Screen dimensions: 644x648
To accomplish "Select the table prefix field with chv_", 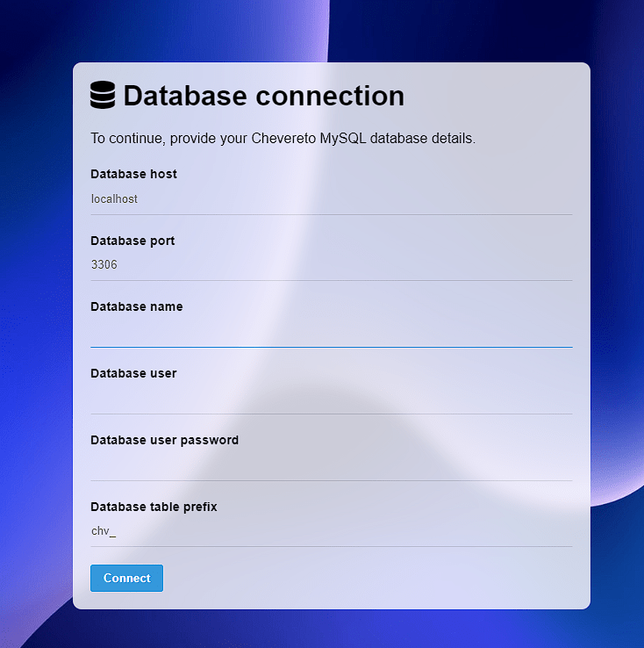I will pos(331,531).
